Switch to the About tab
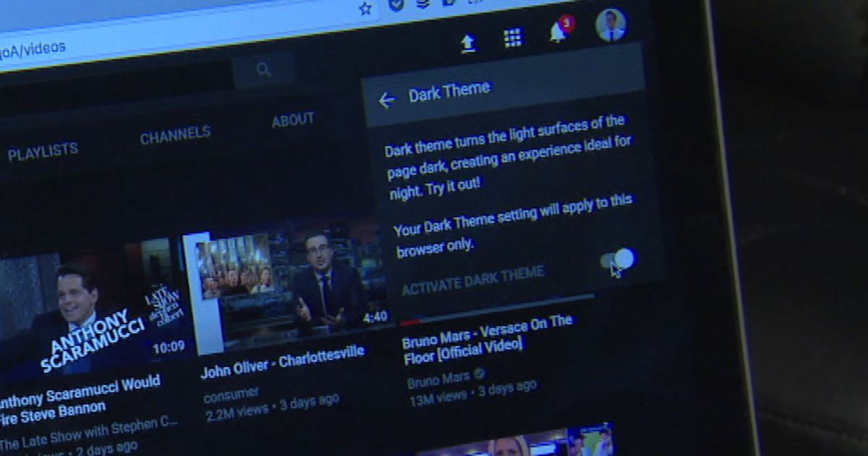868x456 pixels. pos(293,120)
